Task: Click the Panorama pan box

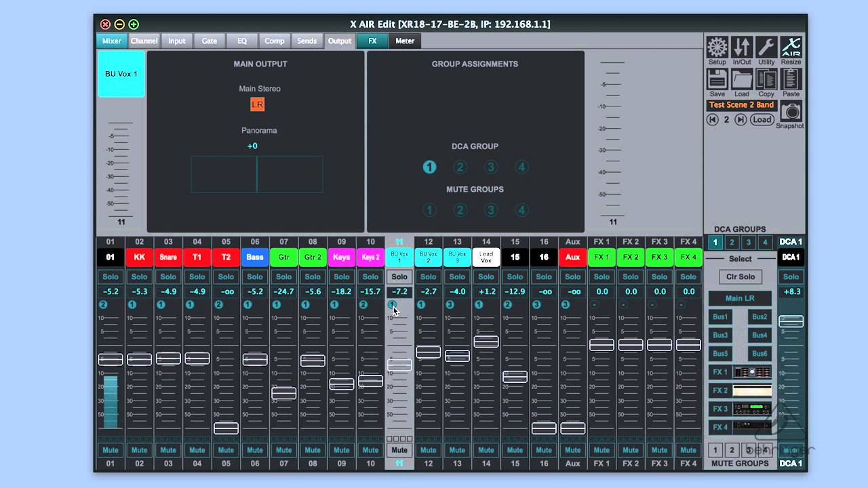Action: point(257,174)
